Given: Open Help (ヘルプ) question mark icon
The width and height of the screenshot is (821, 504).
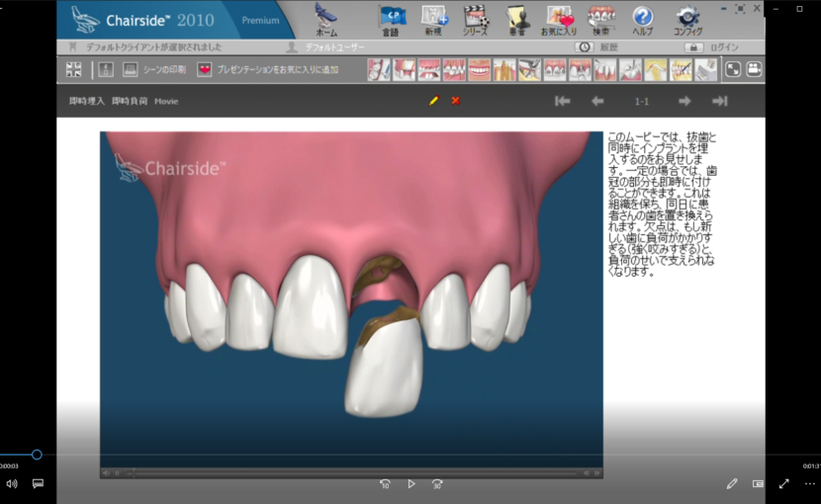Looking at the screenshot, I should tap(642, 20).
